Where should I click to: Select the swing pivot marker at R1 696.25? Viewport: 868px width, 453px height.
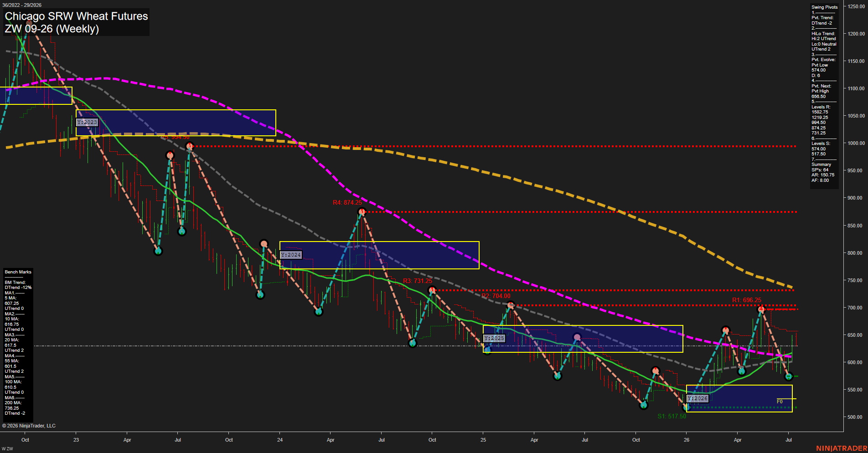(761, 309)
